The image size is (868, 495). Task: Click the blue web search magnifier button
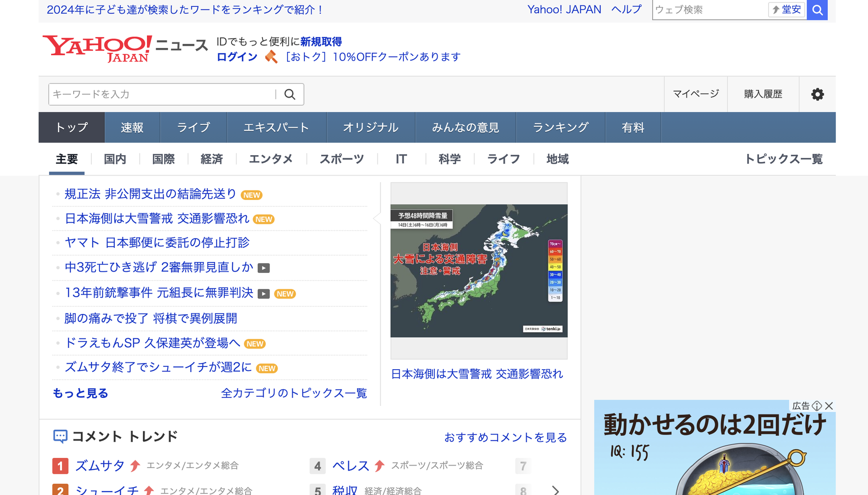click(x=817, y=10)
